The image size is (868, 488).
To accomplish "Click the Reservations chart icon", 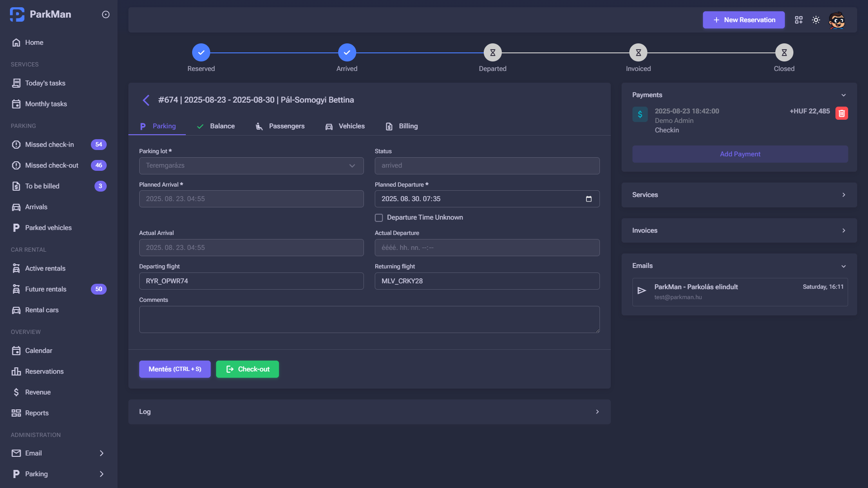I will tap(16, 371).
